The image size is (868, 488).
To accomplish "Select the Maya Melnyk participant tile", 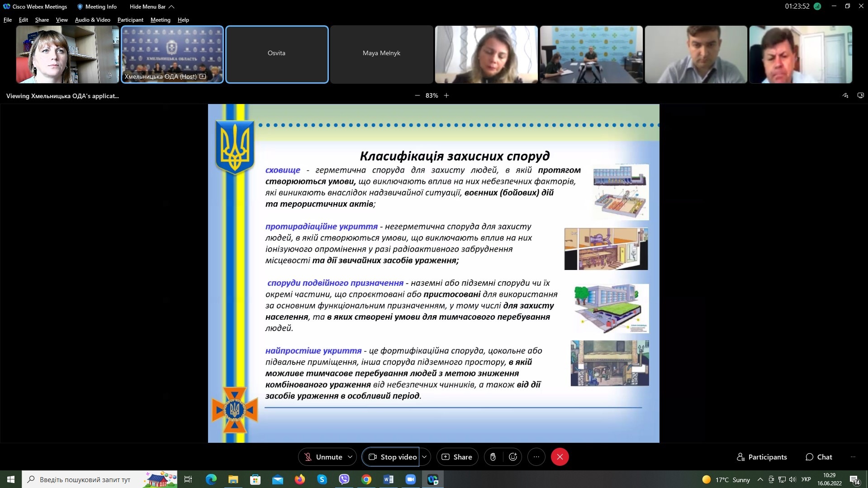I will coord(381,54).
